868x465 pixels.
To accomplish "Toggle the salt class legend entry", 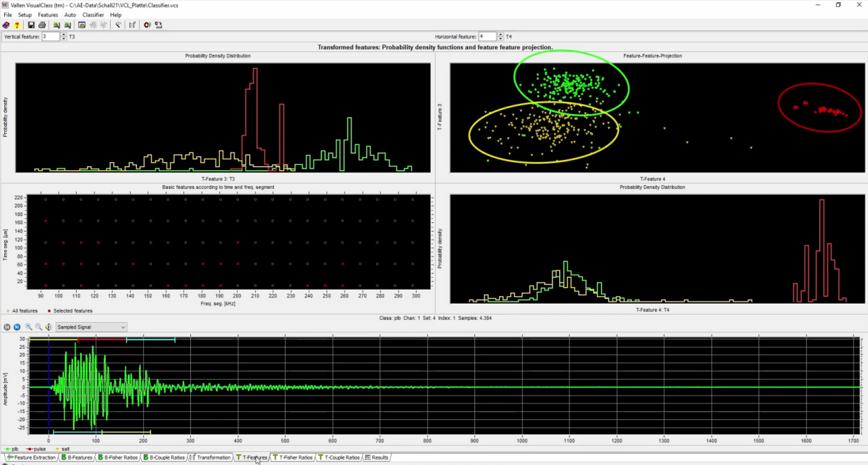I will [x=61, y=449].
